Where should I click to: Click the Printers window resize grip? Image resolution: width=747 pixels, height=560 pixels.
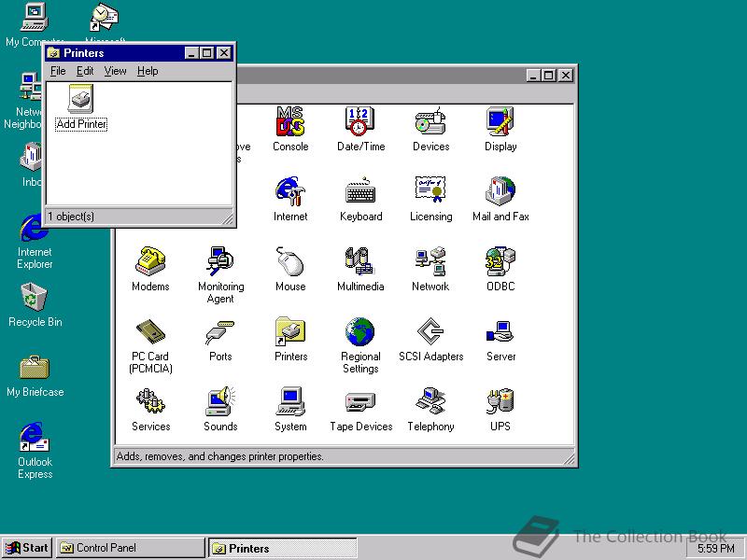[228, 219]
